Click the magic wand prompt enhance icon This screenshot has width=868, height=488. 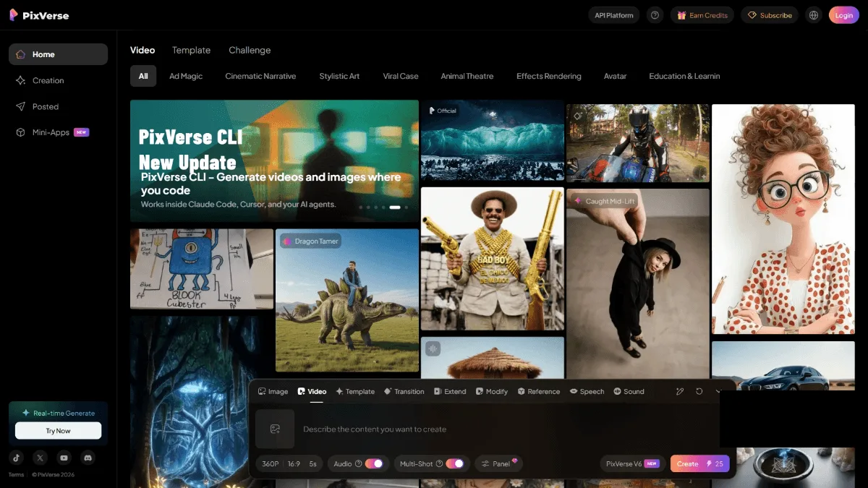pos(680,391)
